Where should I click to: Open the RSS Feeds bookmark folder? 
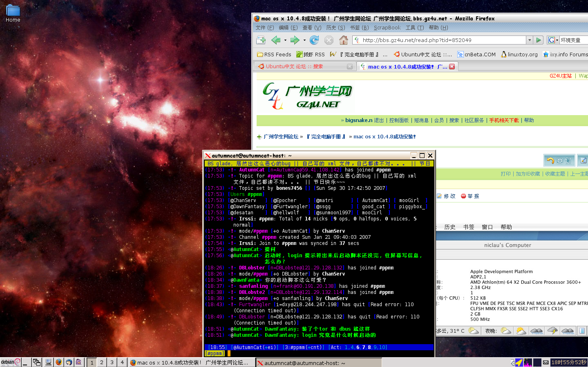tap(274, 54)
